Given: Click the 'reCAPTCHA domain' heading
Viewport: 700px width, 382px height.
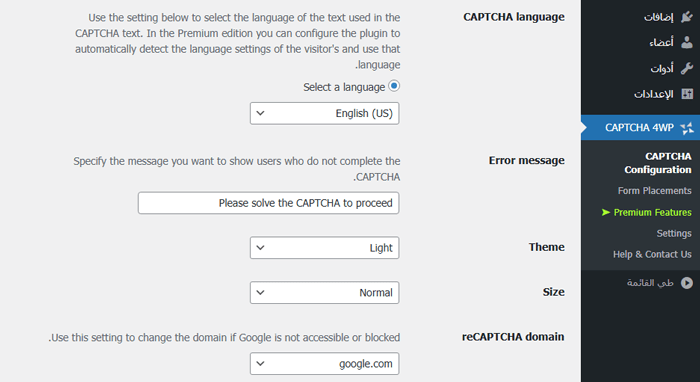Looking at the screenshot, I should coord(513,336).
